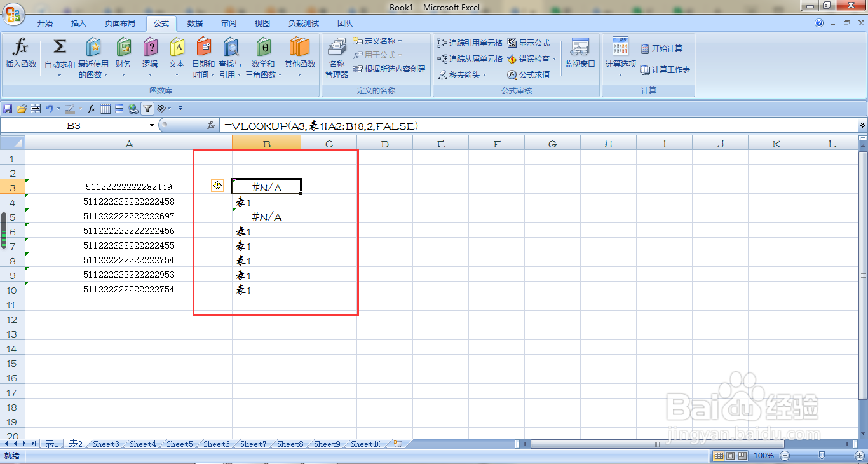Viewport: 868px width, 464px height.
Task: Select column header F
Action: [497, 144]
